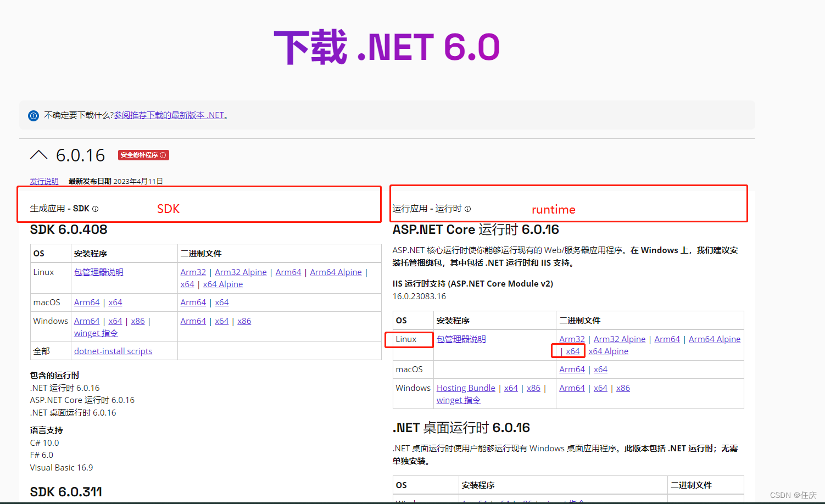Click the 16.0.23083.16 IIS module version
The image size is (825, 504).
coord(419,296)
